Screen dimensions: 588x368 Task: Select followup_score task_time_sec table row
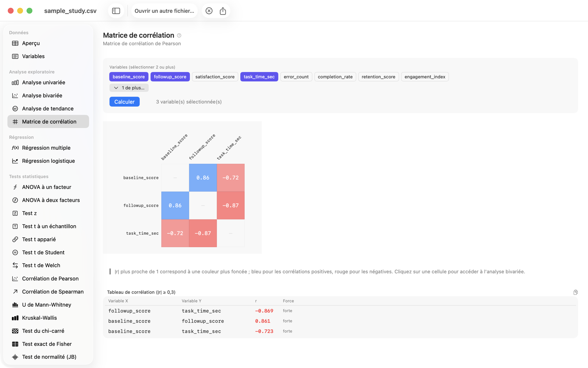tap(341, 311)
